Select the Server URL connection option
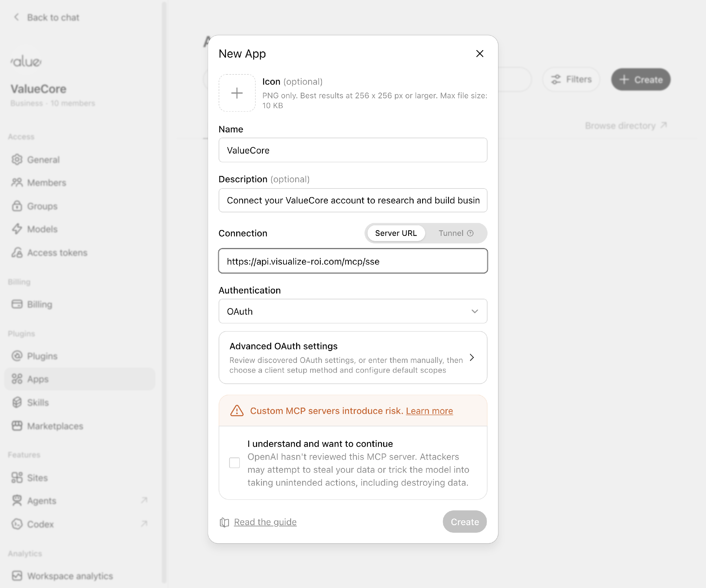706x588 pixels. [x=396, y=233]
